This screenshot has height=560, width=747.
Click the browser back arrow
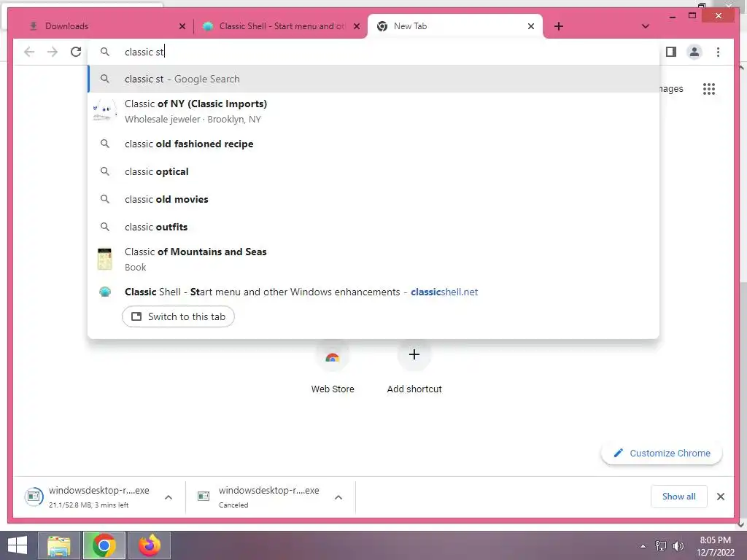point(29,52)
